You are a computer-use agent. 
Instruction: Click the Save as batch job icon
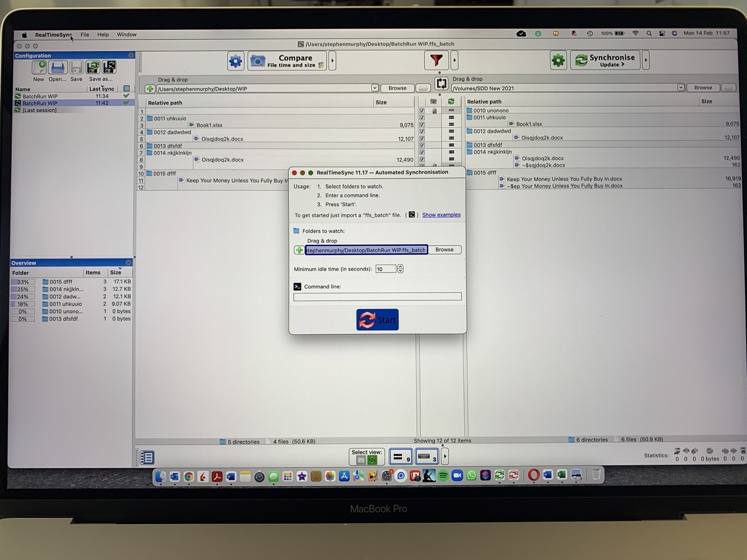109,68
